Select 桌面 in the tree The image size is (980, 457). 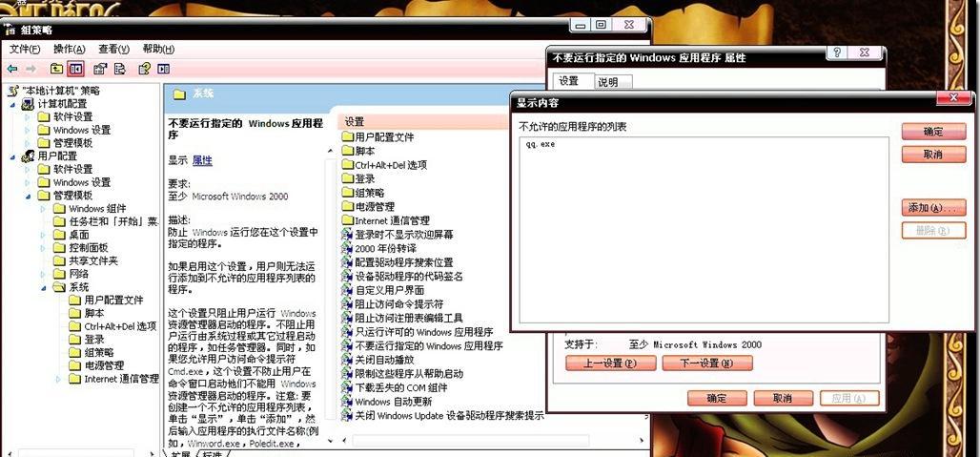click(x=79, y=235)
